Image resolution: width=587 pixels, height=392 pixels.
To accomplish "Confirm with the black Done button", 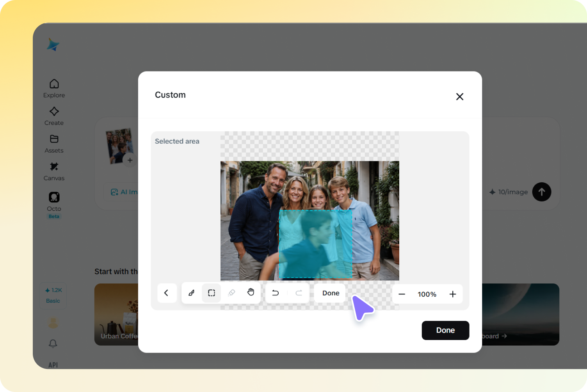I will [x=445, y=330].
